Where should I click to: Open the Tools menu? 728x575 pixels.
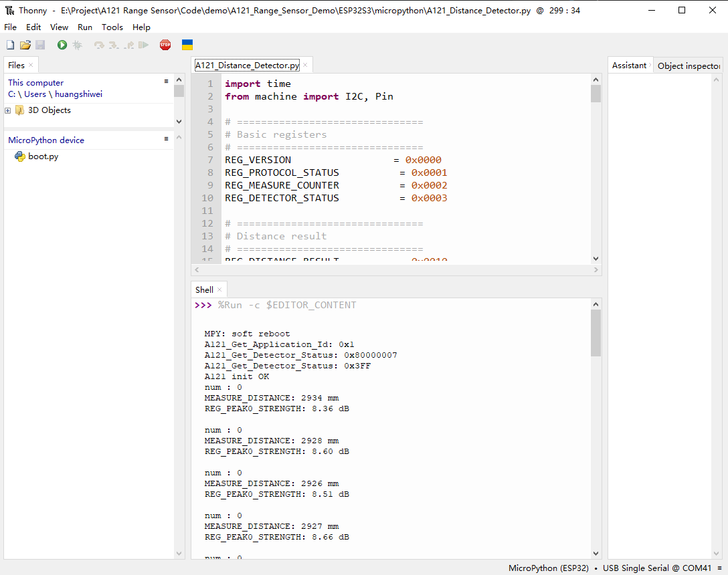coord(112,27)
